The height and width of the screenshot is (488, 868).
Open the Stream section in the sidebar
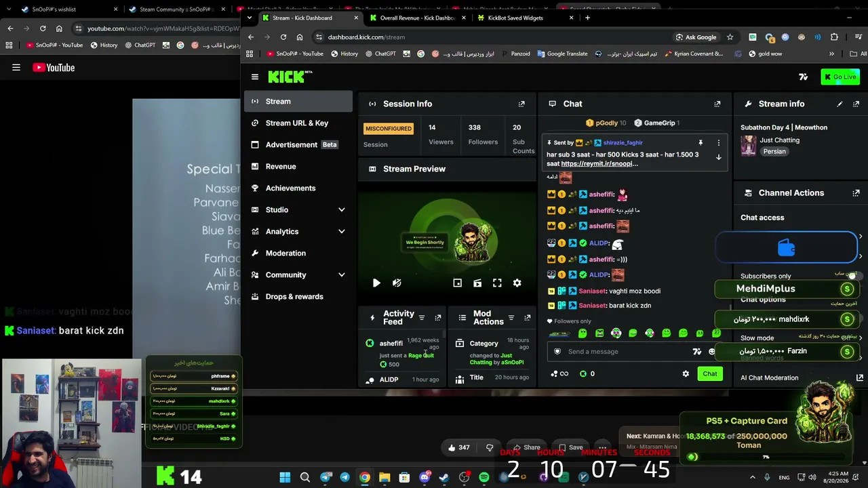point(298,102)
